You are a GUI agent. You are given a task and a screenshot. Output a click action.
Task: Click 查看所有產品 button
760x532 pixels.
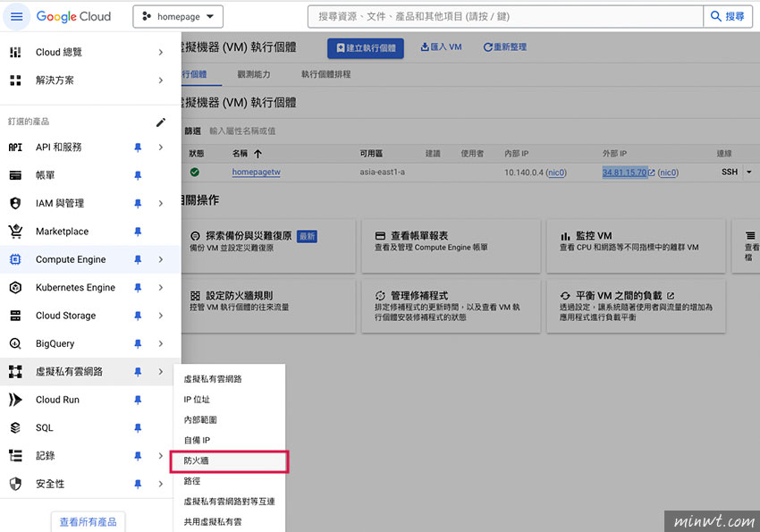pyautogui.click(x=88, y=522)
